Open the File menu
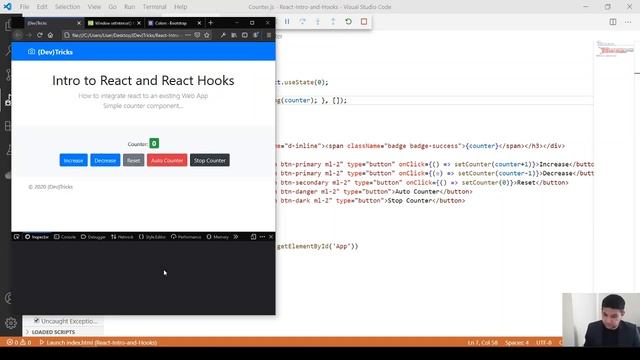 [24, 7]
